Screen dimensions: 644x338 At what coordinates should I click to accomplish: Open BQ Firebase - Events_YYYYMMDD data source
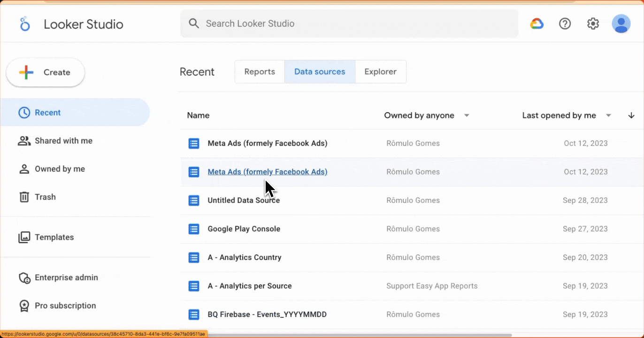point(267,315)
